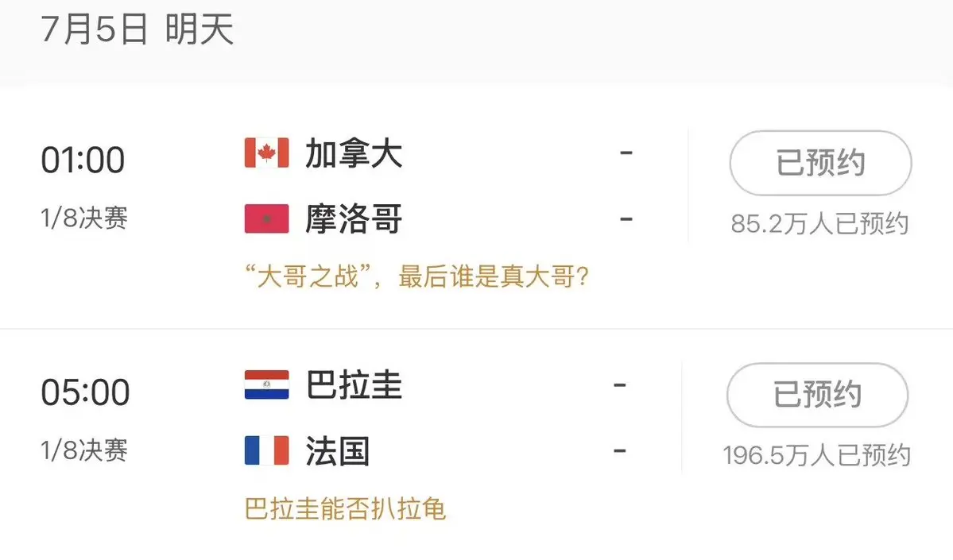Image resolution: width=953 pixels, height=560 pixels.
Task: Click the 196.5万人已预约 count text
Action: (x=817, y=455)
